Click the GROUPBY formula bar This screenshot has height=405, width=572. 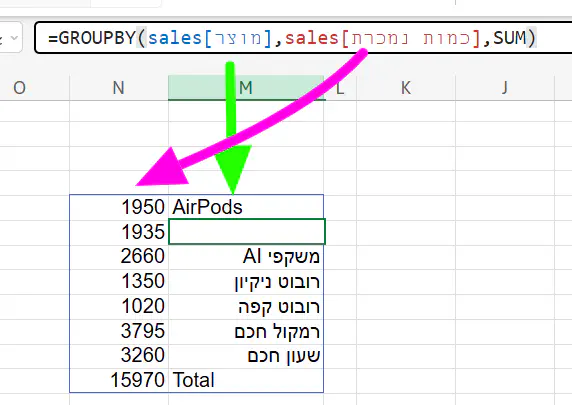pyautogui.click(x=303, y=38)
